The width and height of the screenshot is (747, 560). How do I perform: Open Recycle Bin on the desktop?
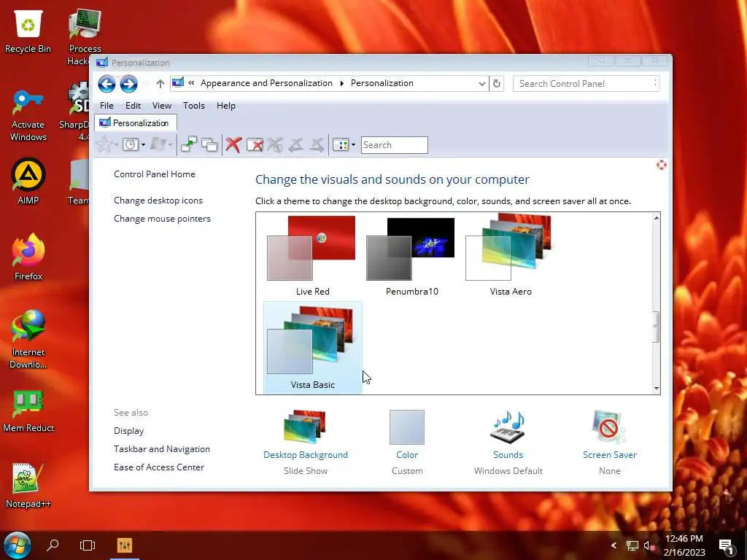(28, 31)
